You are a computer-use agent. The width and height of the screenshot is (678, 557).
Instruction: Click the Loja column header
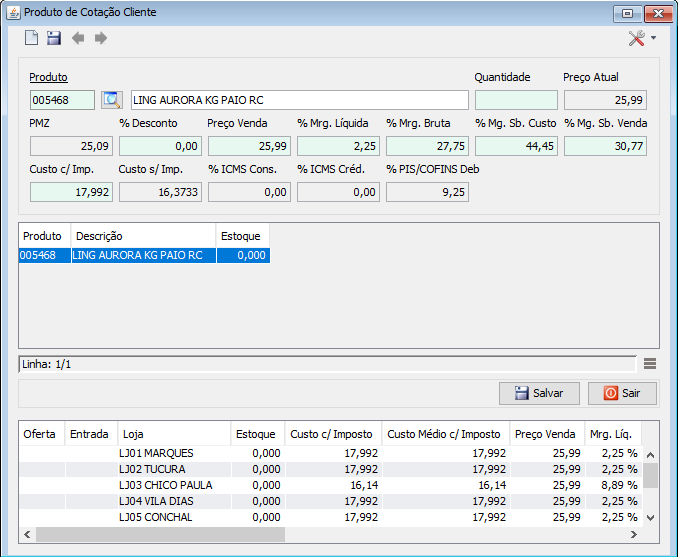pos(173,434)
